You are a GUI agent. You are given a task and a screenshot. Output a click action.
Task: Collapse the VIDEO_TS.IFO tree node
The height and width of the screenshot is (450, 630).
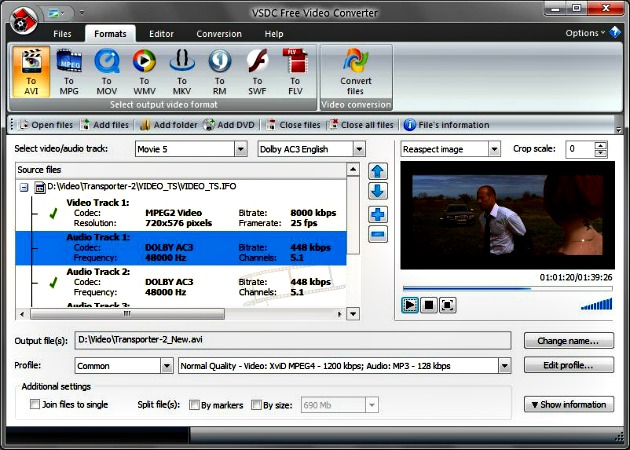(24, 187)
